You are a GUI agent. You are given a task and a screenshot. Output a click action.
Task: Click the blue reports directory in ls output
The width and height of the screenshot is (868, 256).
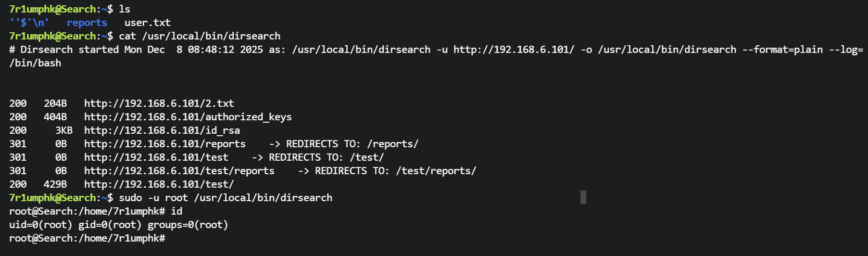(x=87, y=23)
